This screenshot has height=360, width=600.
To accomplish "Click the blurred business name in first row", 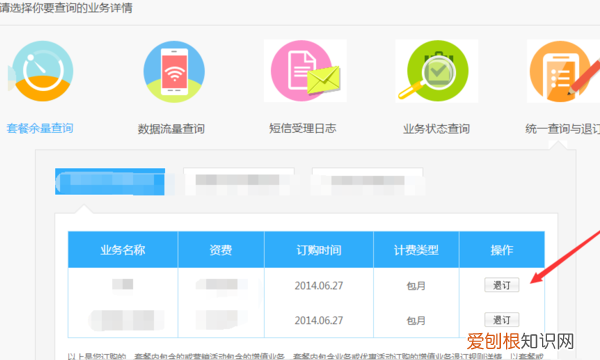I will point(122,284).
